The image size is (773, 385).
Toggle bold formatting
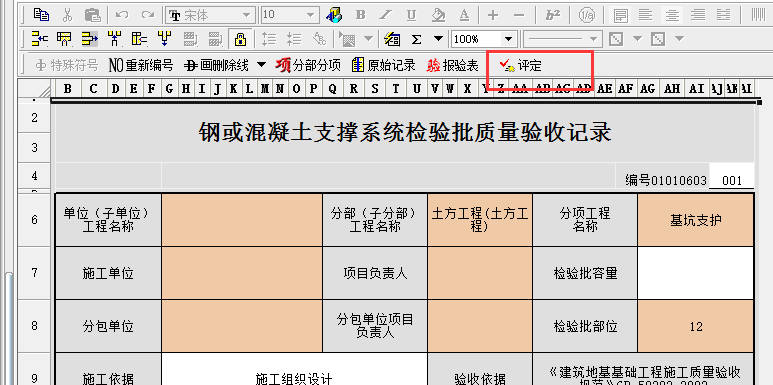coord(360,15)
